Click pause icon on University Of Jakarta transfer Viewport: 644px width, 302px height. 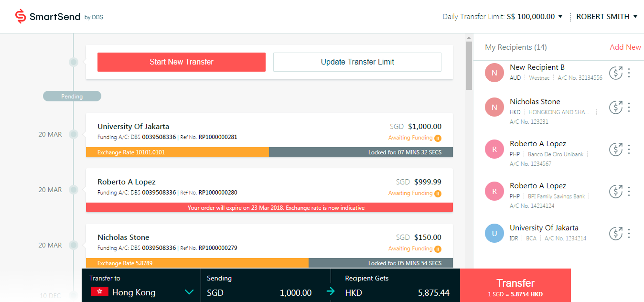coord(438,138)
